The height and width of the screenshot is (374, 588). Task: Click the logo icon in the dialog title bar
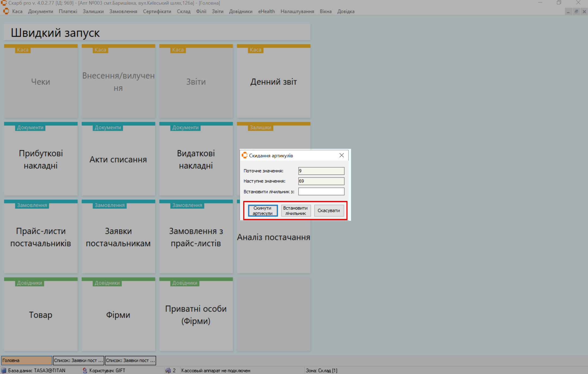245,155
